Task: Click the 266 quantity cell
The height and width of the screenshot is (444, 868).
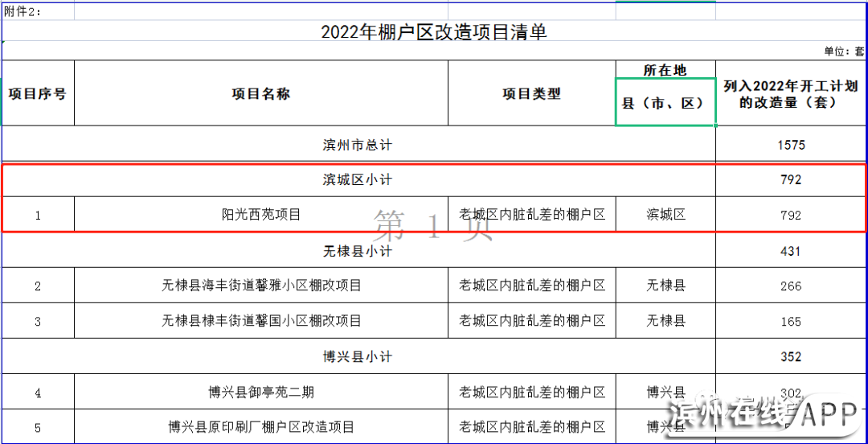Action: click(790, 286)
